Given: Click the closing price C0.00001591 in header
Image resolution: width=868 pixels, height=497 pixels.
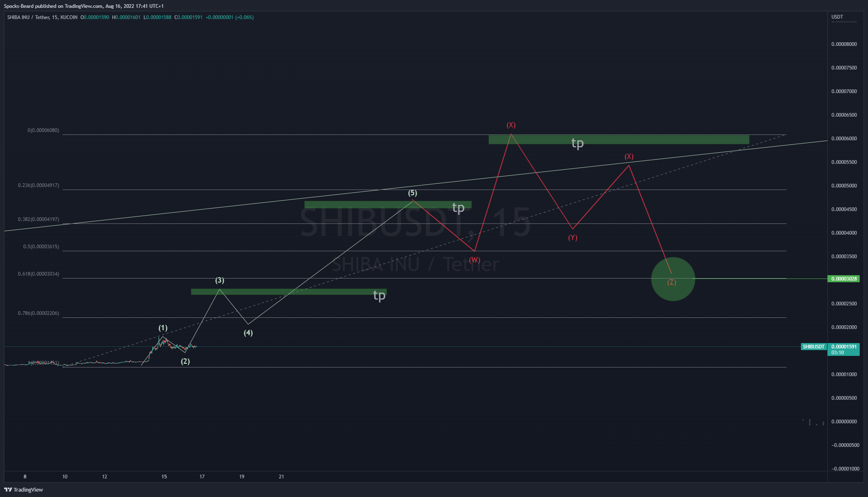Looking at the screenshot, I should (188, 17).
